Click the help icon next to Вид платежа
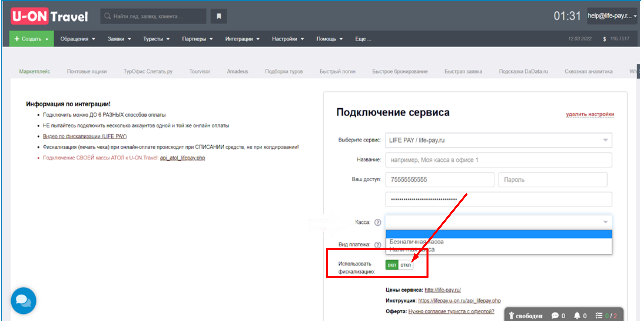Screen dimensions: 644x322 [x=378, y=244]
